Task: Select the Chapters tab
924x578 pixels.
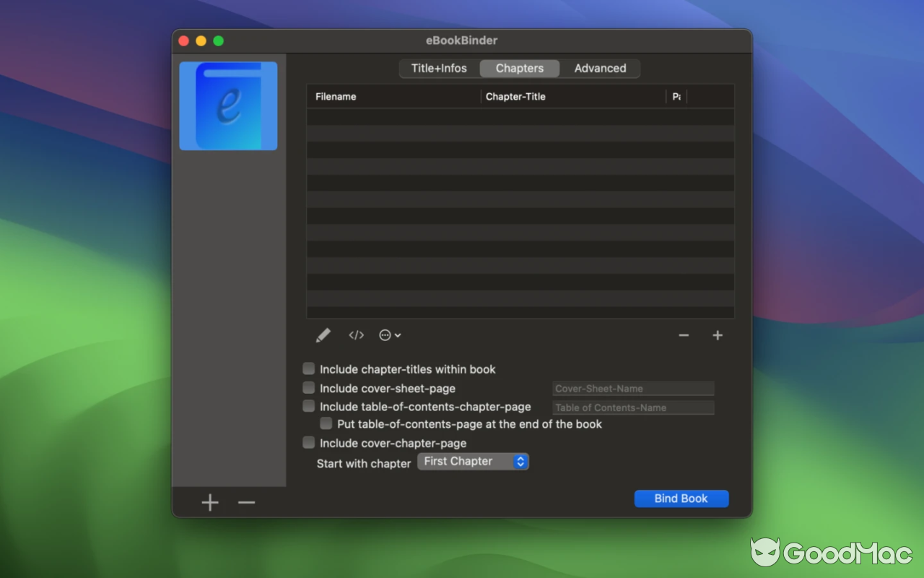Action: click(519, 68)
